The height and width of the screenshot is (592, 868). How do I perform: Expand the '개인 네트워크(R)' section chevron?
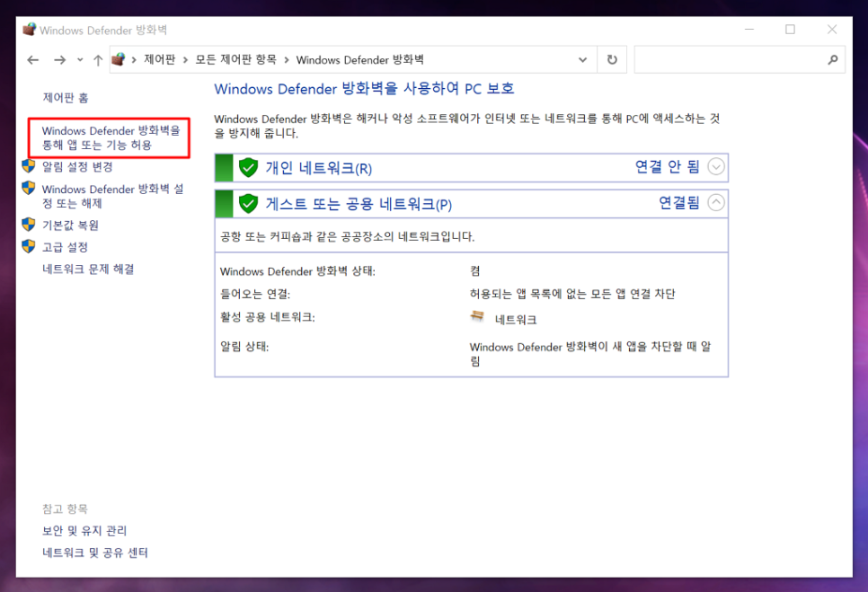point(716,166)
